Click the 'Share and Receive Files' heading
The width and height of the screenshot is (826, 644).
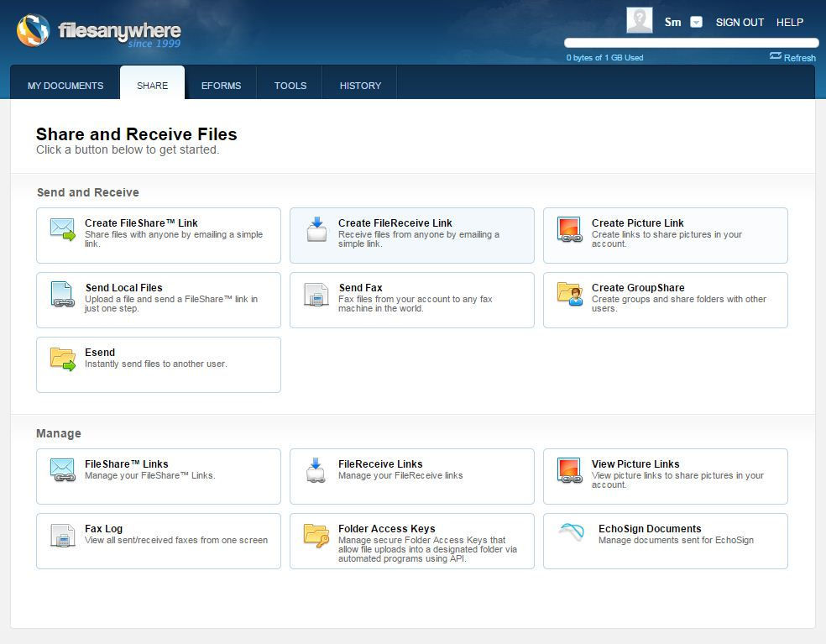click(x=137, y=134)
